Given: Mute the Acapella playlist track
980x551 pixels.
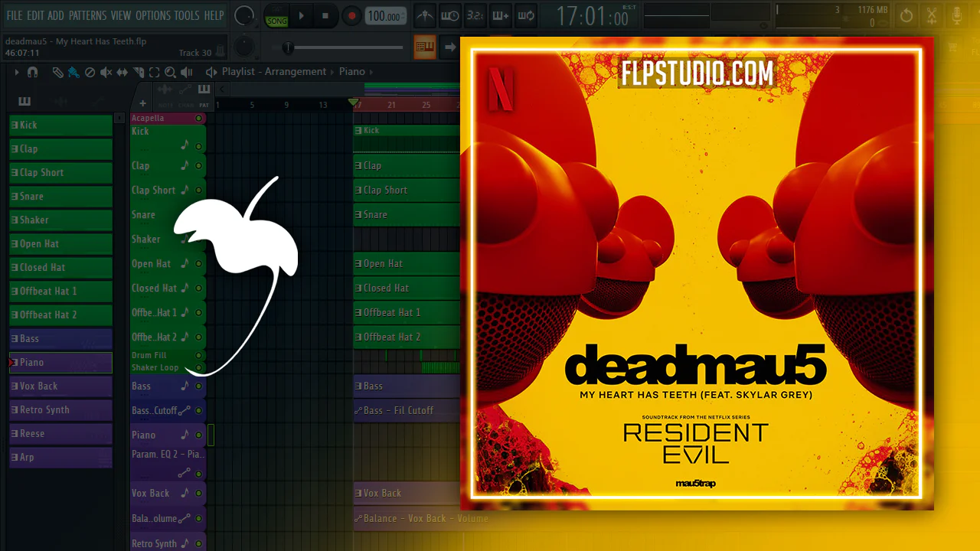Looking at the screenshot, I should pyautogui.click(x=199, y=119).
